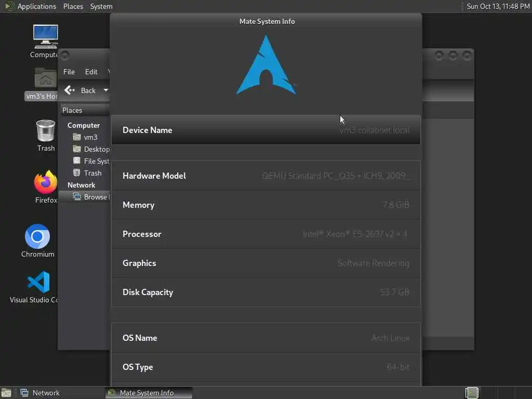Click the OS Type label

coord(138,367)
